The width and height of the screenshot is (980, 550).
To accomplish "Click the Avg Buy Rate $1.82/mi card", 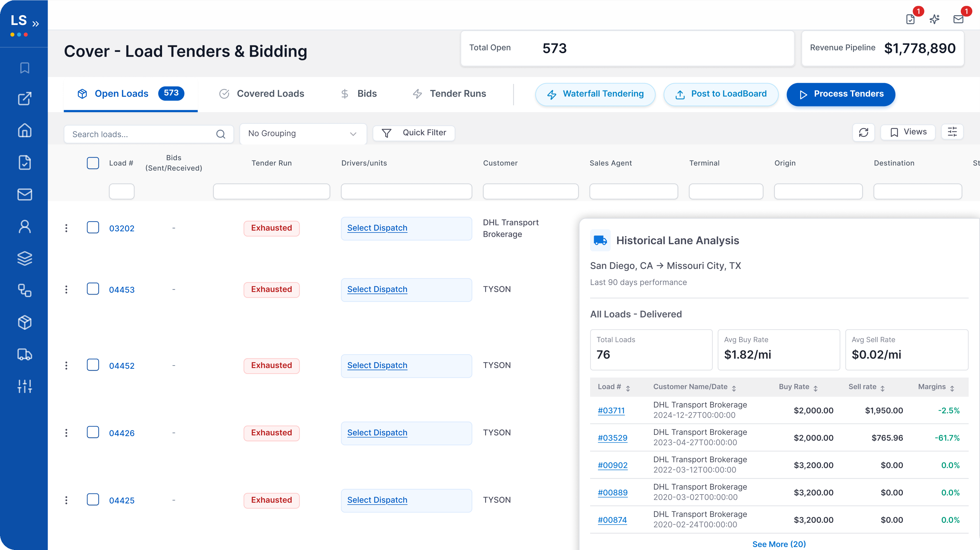I will click(x=778, y=349).
